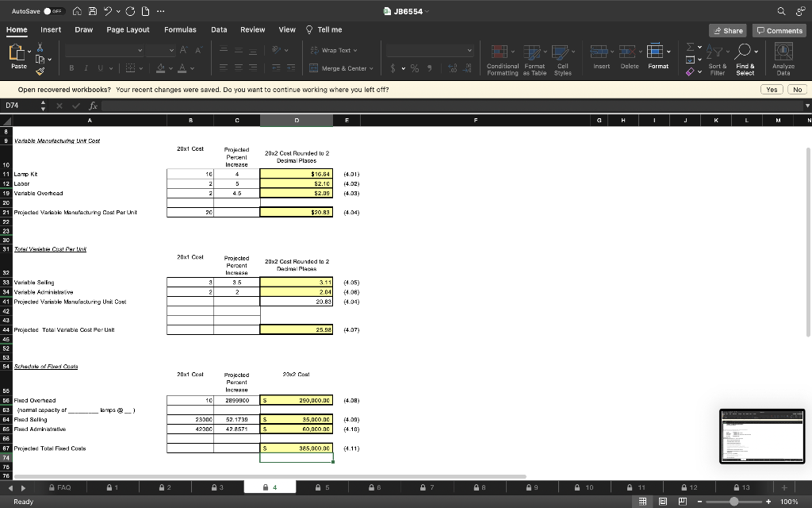Open the Merge & Center dropdown

371,69
